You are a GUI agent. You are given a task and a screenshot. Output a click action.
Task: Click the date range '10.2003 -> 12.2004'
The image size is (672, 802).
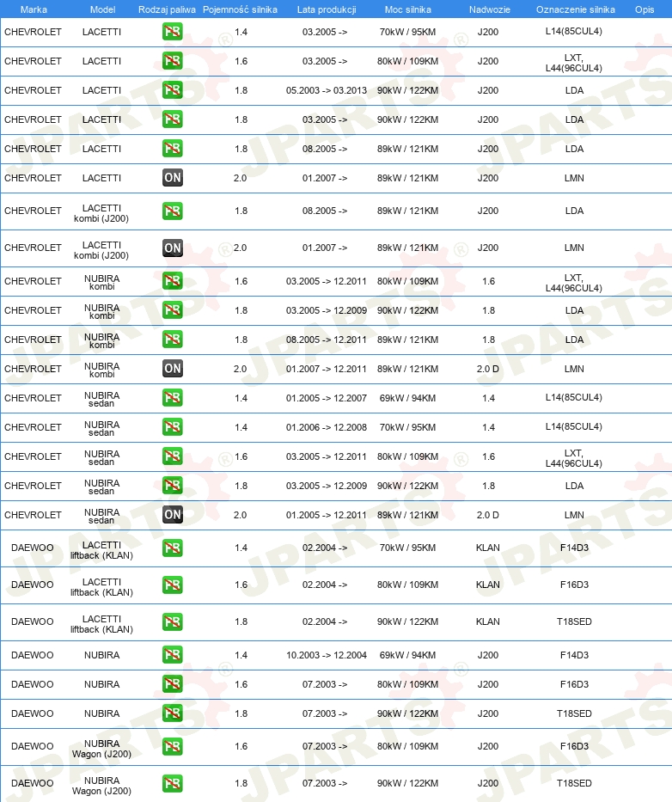pyautogui.click(x=327, y=655)
